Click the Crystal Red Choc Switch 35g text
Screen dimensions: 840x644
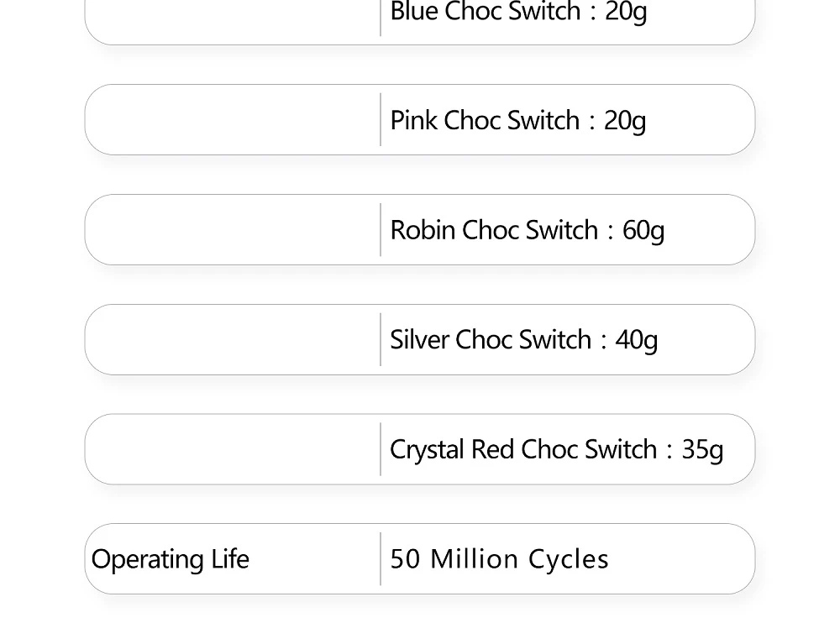[556, 449]
